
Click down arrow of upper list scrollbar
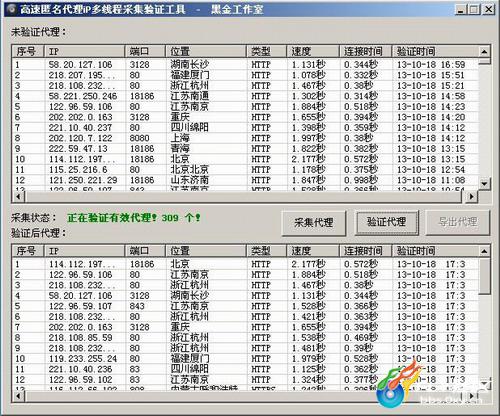tap(484, 184)
